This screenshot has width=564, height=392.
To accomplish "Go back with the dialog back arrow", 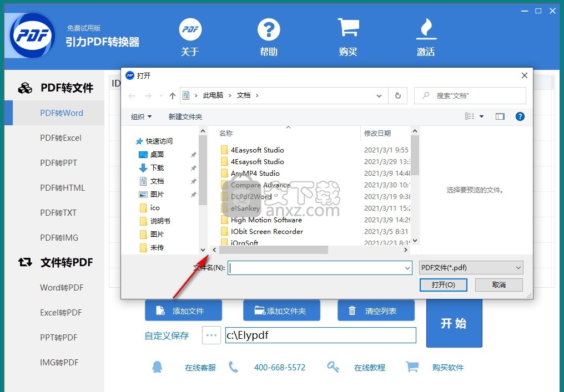I will click(132, 96).
